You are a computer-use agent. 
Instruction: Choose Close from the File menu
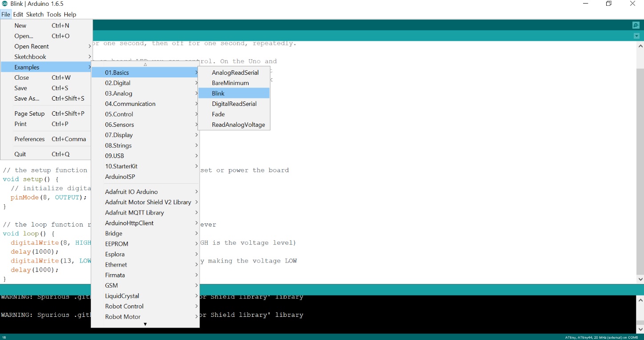46,77
